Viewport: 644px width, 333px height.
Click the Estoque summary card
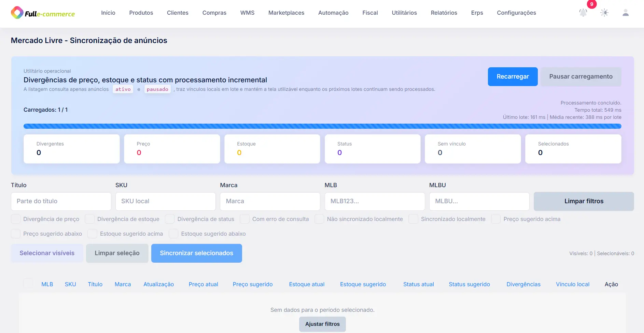pos(272,149)
